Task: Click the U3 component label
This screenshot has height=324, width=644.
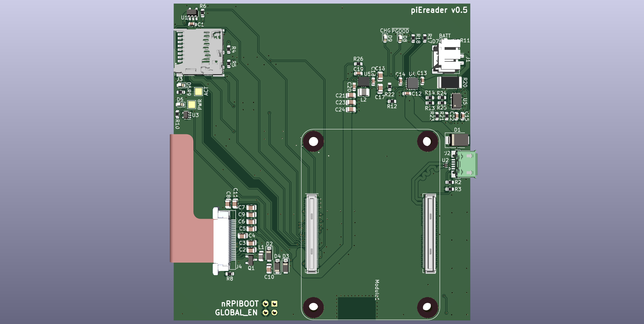Action: pyautogui.click(x=195, y=115)
